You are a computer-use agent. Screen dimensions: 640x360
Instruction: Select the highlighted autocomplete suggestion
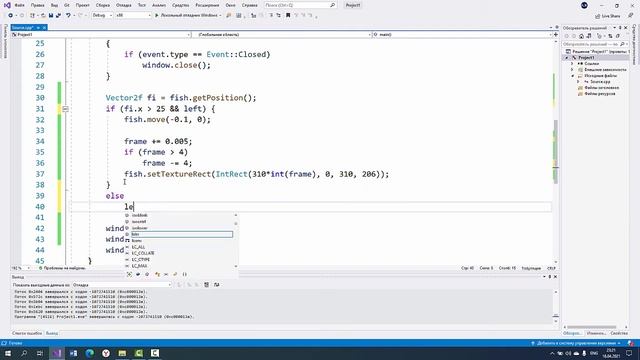pos(182,234)
